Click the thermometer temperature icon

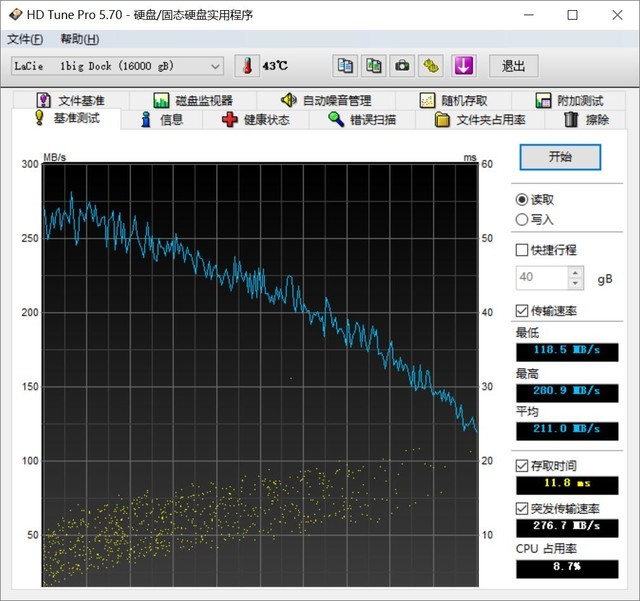(247, 66)
